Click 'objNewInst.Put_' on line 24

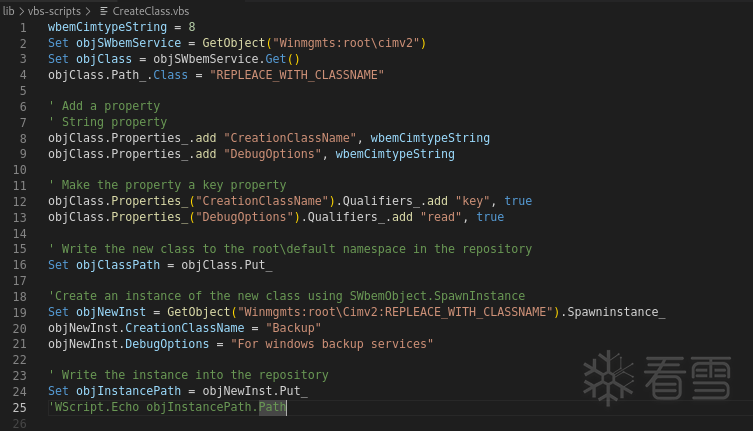click(x=255, y=391)
